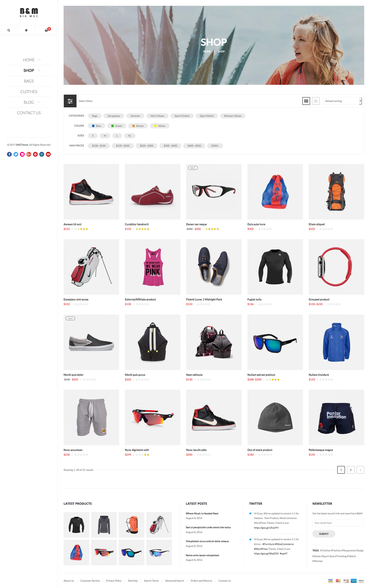Open the shopping cart basket icon
370x588 pixels.
pyautogui.click(x=46, y=30)
